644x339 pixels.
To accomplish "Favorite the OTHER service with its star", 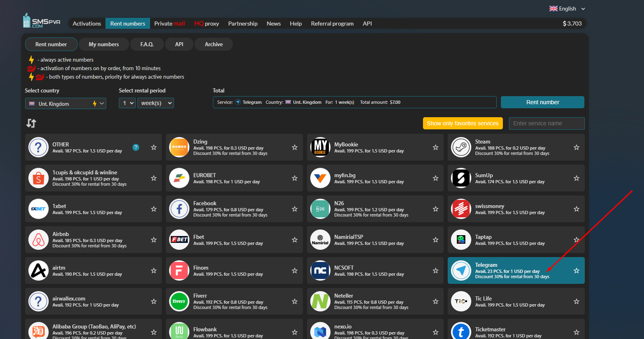I will click(154, 147).
